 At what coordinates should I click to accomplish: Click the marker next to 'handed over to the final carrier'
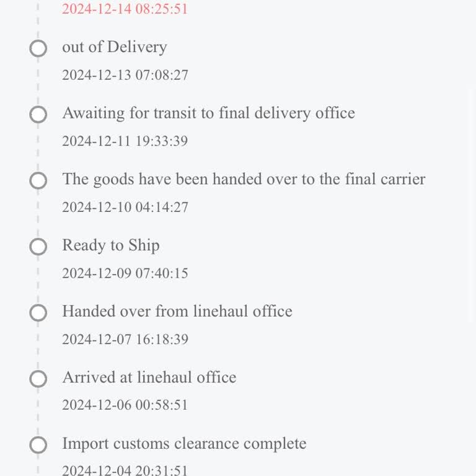pos(38,180)
